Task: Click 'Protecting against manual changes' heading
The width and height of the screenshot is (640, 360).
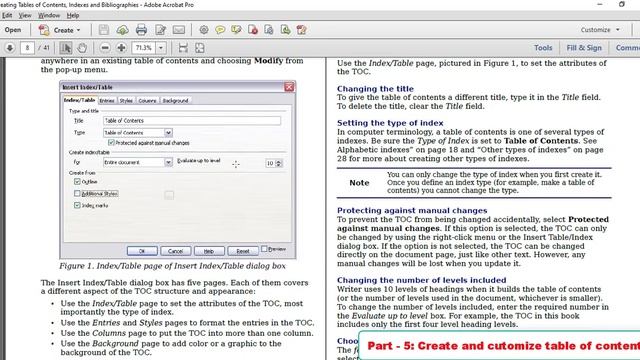Action: point(412,210)
